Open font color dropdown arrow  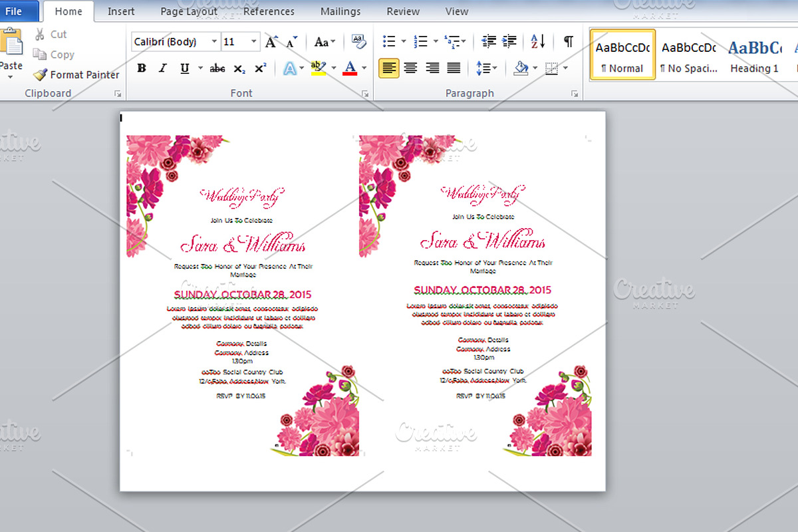[x=364, y=68]
